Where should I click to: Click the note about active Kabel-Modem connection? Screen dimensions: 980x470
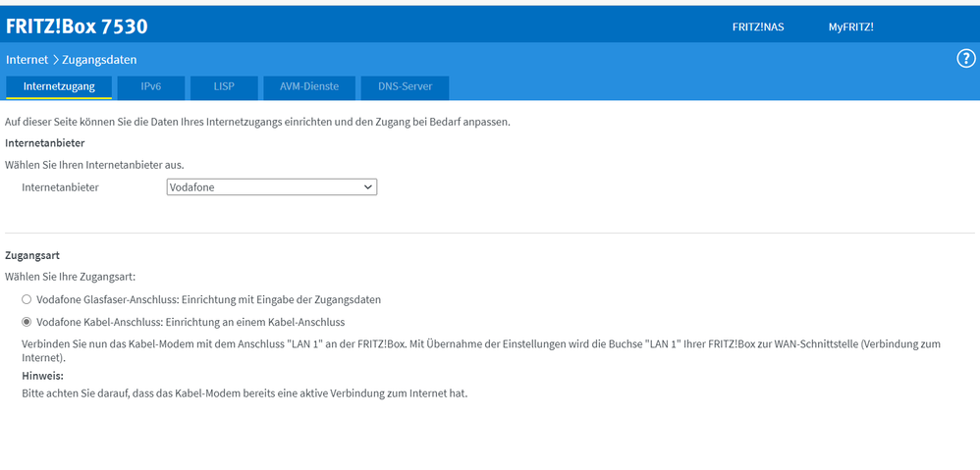click(245, 393)
